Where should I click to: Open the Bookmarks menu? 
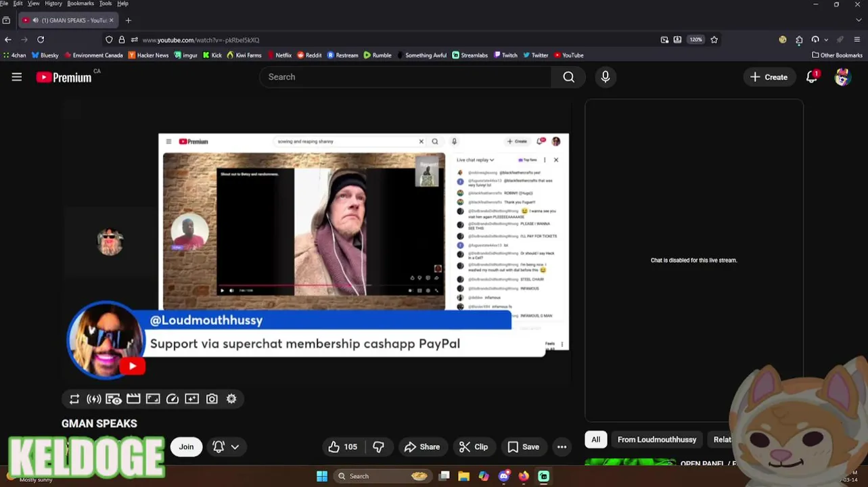click(81, 3)
